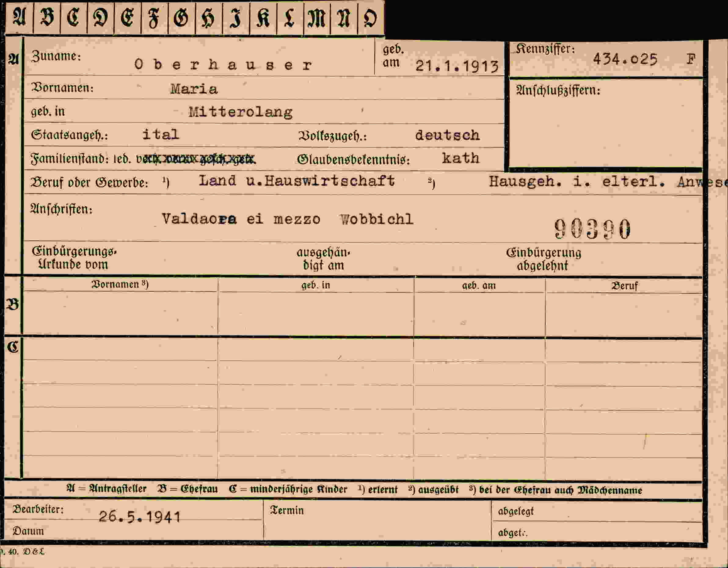Click the date 26.5.1941
The height and width of the screenshot is (568, 728).
point(140,517)
